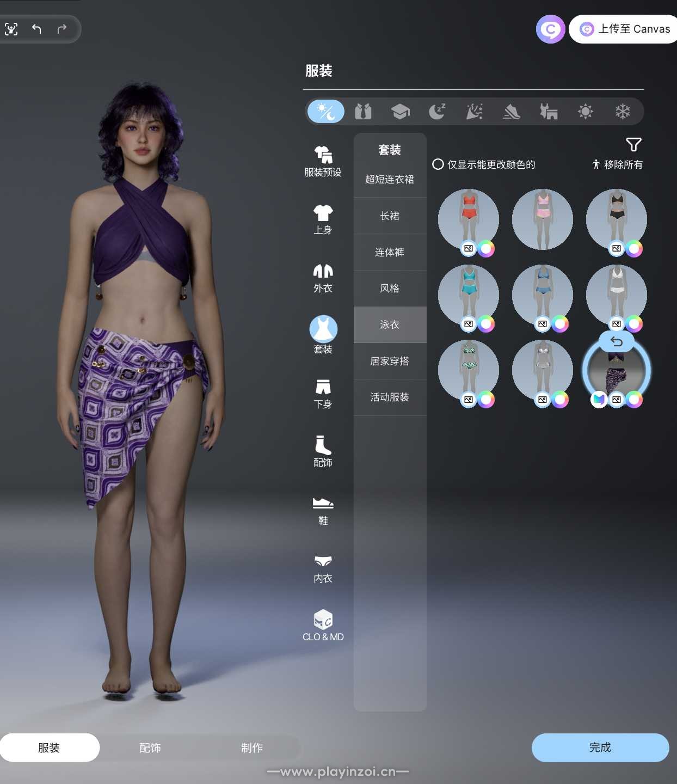The width and height of the screenshot is (677, 784).
Task: Switch to the 配饰 bottom tab
Action: pos(150,748)
